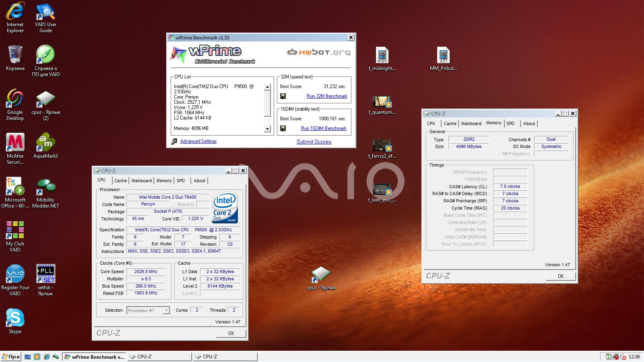Click the Mobility Modder quick launch icon
Screen dimensions: 644x362
point(56,357)
